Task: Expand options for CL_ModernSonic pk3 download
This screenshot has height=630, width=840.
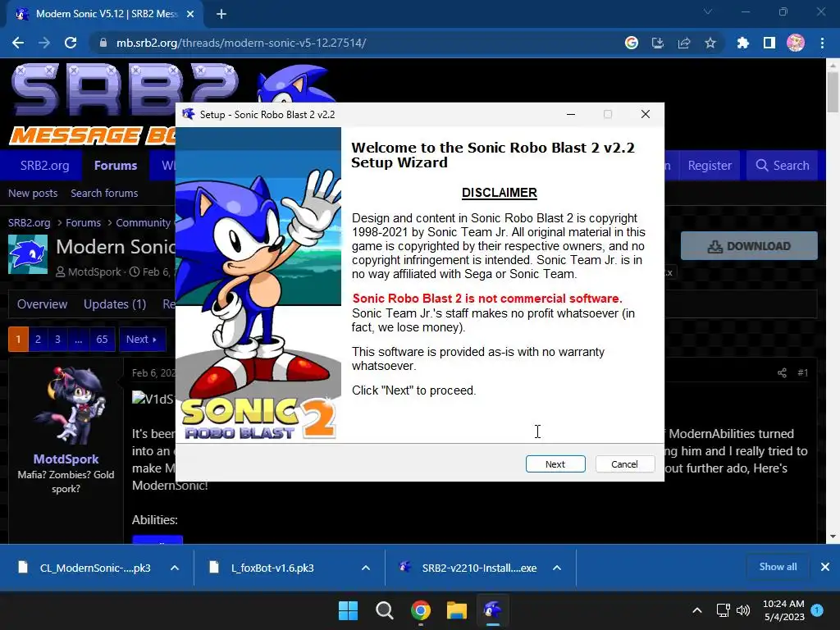Action: (x=175, y=568)
